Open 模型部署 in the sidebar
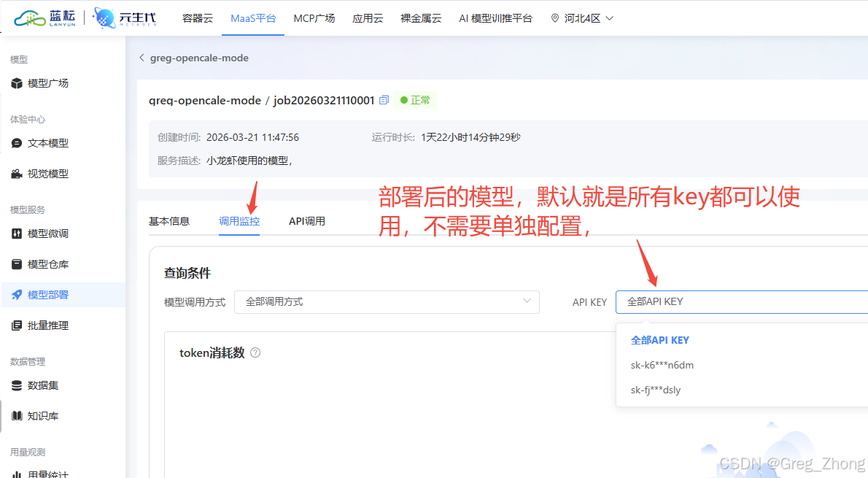 pos(48,295)
